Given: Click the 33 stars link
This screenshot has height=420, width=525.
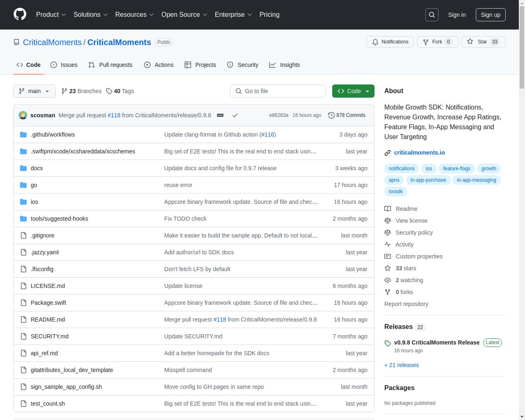Looking at the screenshot, I should 406,268.
